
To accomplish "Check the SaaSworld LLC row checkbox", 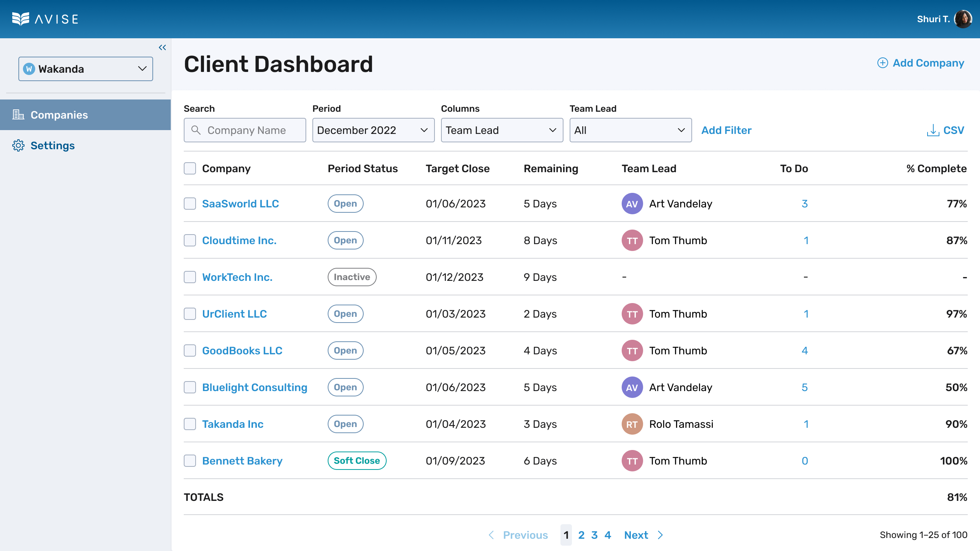I will click(189, 204).
